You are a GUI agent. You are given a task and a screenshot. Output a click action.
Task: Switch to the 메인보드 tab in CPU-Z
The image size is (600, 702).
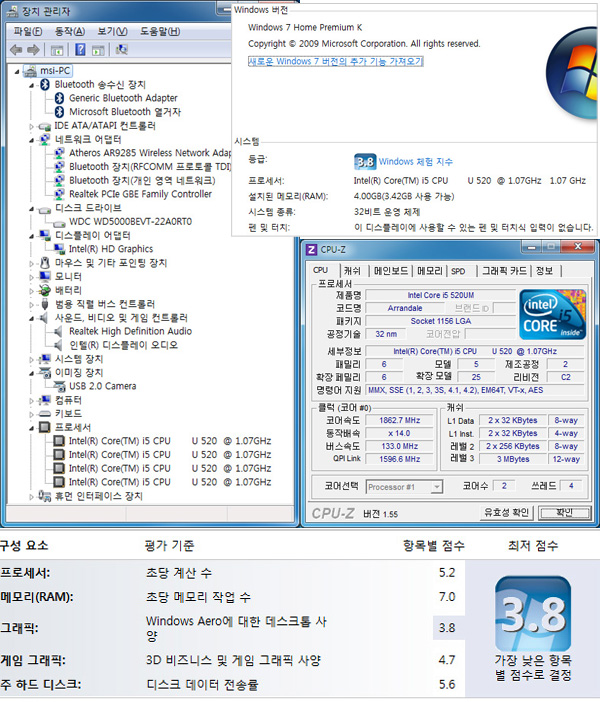[x=391, y=271]
